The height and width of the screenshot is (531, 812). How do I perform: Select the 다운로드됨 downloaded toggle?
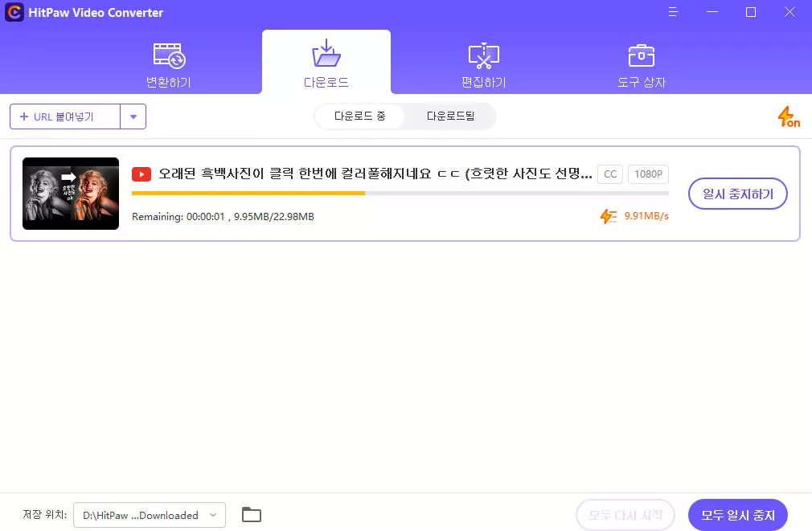[x=450, y=116]
